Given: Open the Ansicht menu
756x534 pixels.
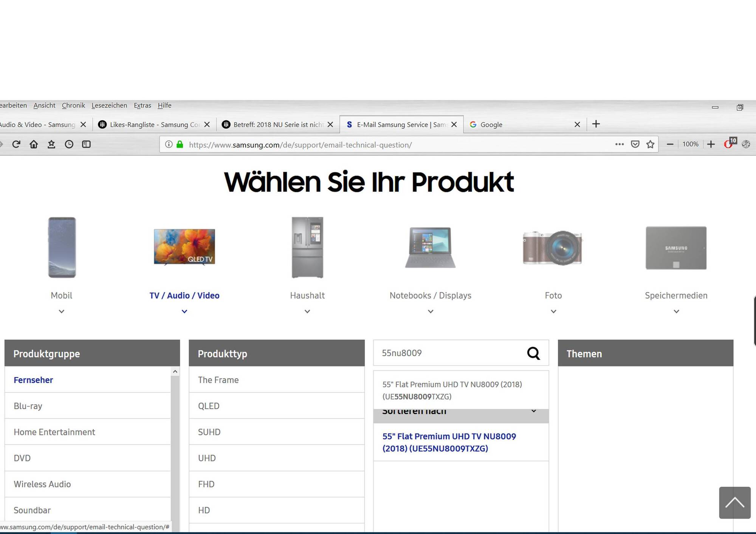Looking at the screenshot, I should [x=44, y=105].
